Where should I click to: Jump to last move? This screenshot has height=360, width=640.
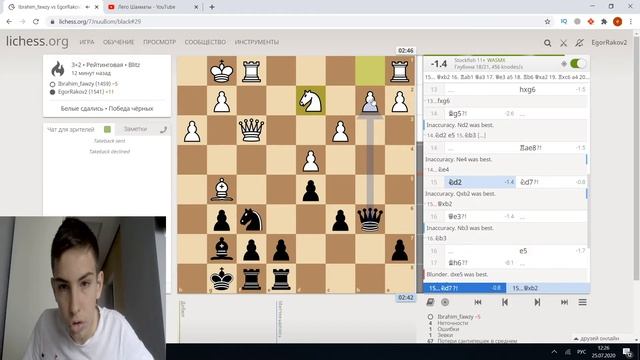coord(564,302)
